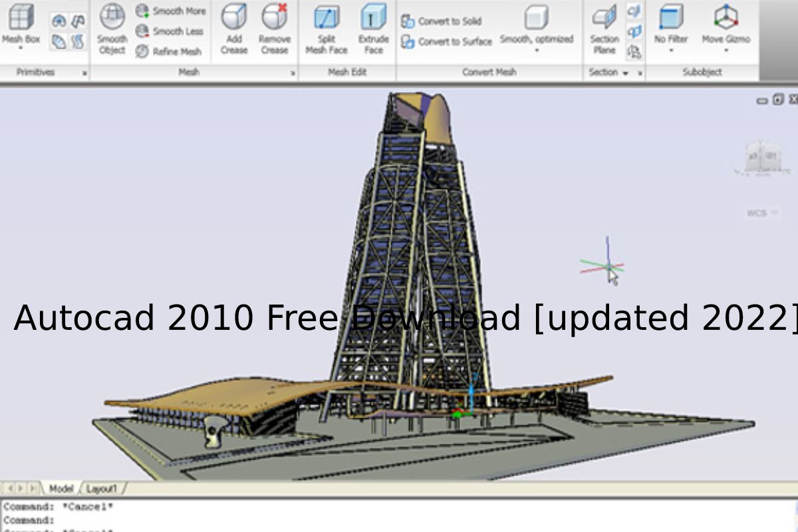Click the ViewCube in the viewport
This screenshot has width=798, height=532.
click(761, 157)
